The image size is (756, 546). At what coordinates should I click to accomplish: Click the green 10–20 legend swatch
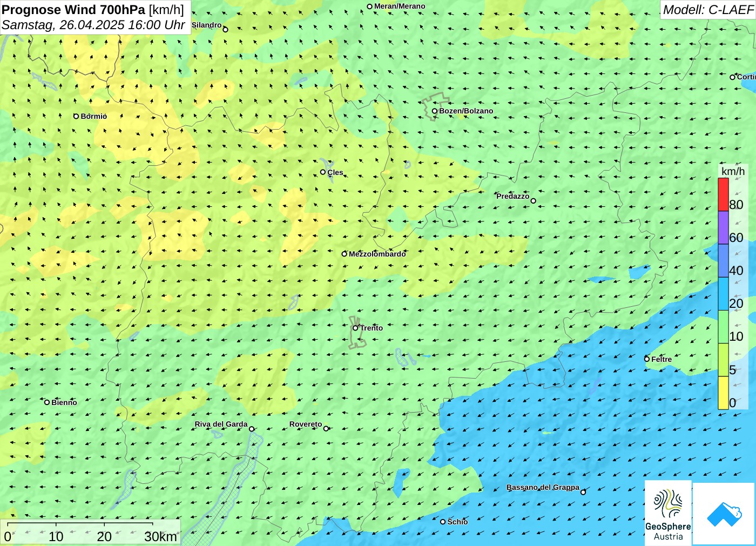tap(723, 327)
